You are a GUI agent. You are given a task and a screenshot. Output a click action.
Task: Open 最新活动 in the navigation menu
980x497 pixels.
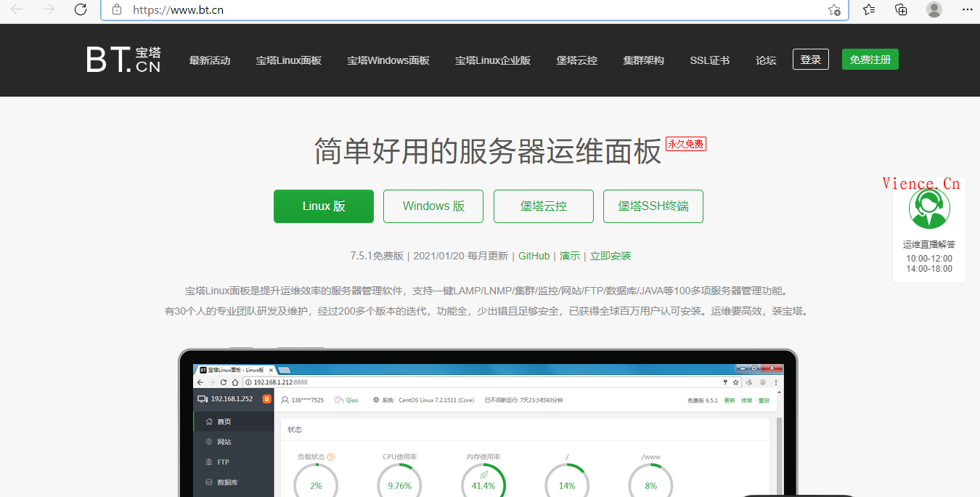point(210,60)
